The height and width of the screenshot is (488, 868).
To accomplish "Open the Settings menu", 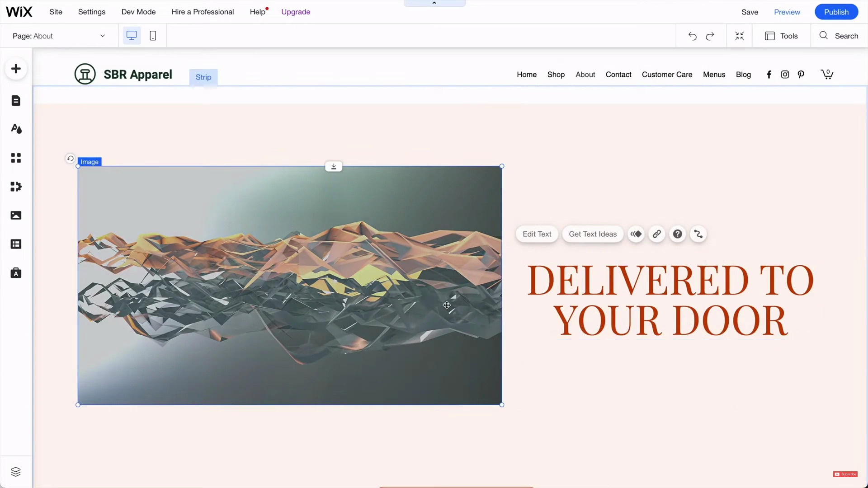I will pos(92,12).
